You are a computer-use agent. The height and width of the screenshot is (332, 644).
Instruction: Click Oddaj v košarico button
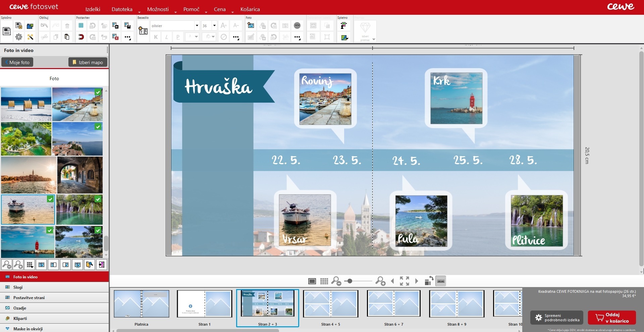pyautogui.click(x=612, y=318)
